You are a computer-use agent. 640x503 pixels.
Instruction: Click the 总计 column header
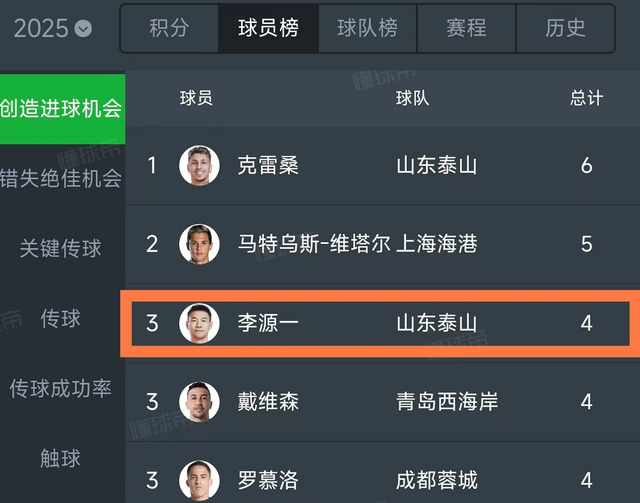[586, 98]
